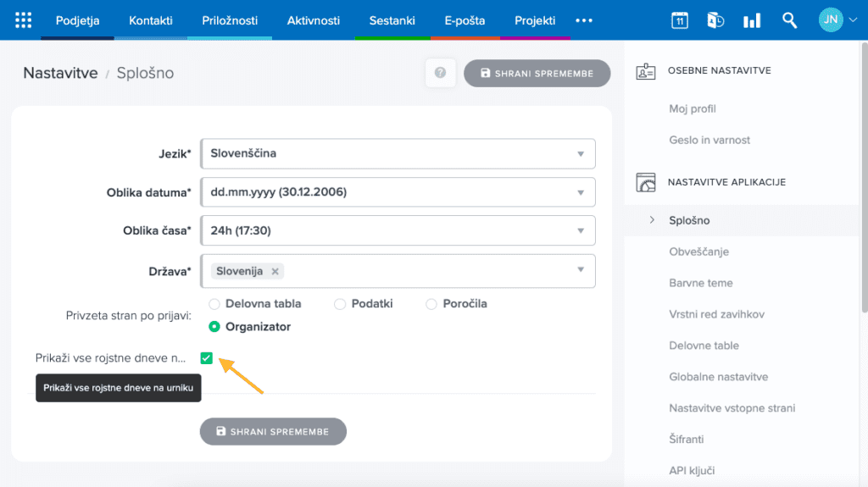Viewport: 868px width, 487px height.
Task: Open the Oblika datuma dropdown
Action: pos(398,192)
